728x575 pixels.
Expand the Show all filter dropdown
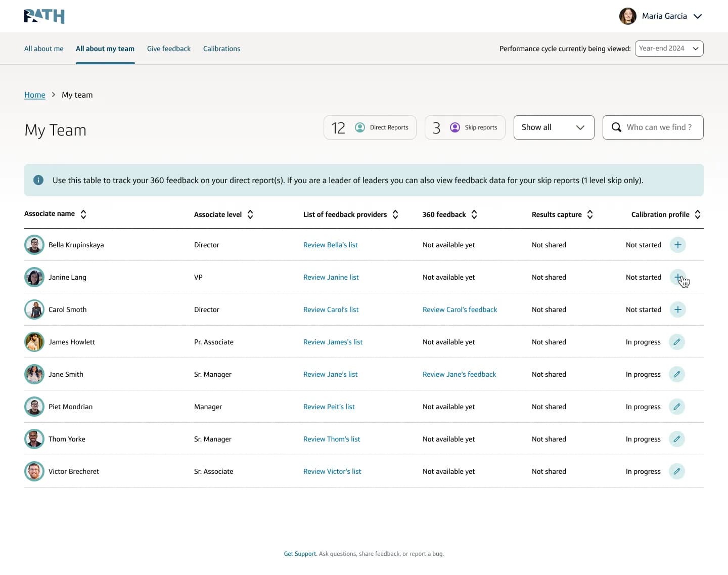(x=554, y=127)
